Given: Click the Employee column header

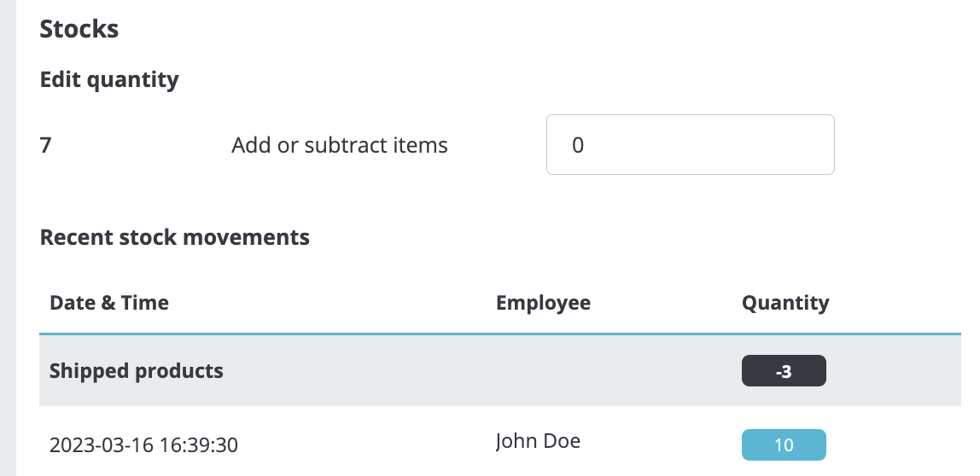Looking at the screenshot, I should click(x=543, y=303).
